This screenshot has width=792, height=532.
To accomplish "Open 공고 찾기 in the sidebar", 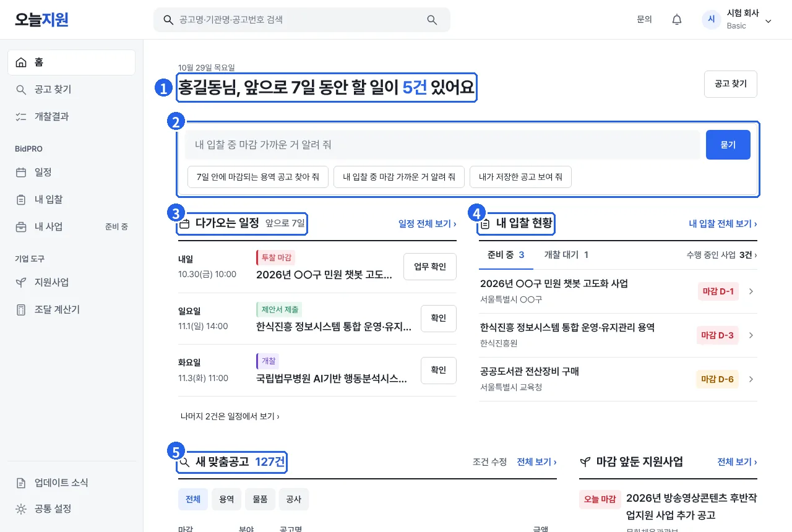I will (x=72, y=90).
